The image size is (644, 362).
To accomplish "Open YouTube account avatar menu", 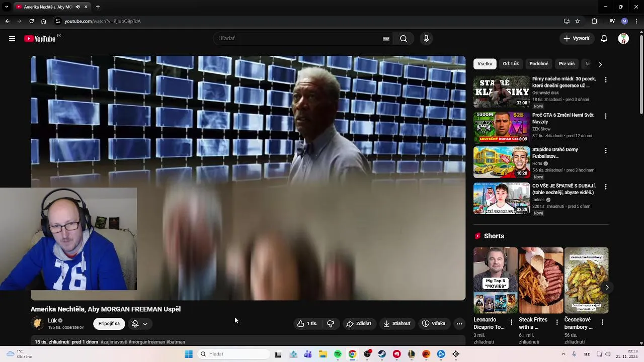I will 623,39.
